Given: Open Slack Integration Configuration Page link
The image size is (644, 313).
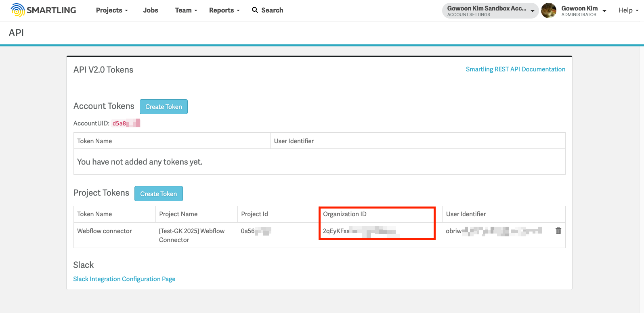Looking at the screenshot, I should coord(124,279).
